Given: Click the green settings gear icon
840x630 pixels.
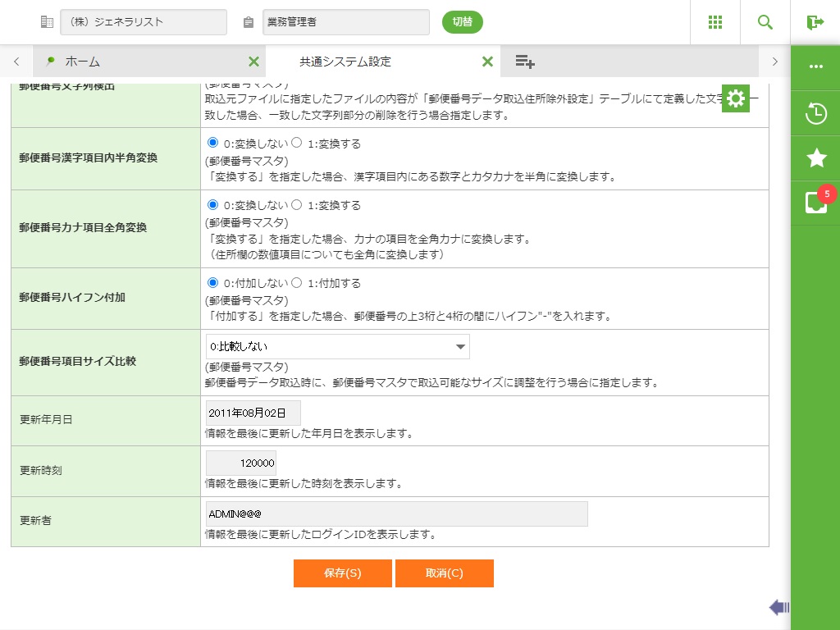Looking at the screenshot, I should [736, 98].
